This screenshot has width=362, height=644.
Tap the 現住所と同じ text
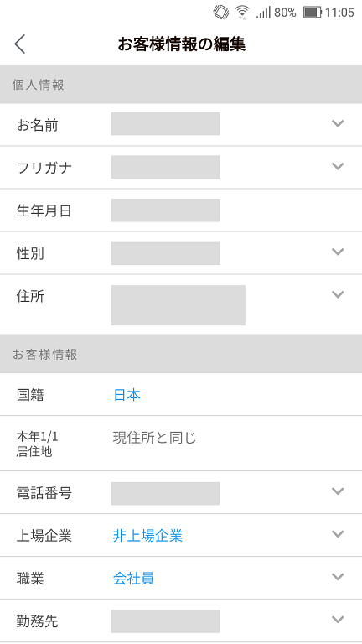[x=155, y=438]
